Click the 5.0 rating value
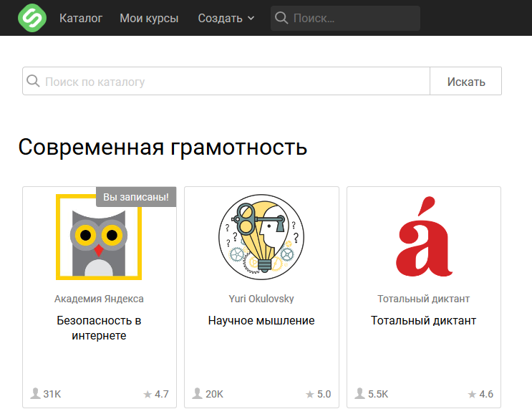 point(324,394)
